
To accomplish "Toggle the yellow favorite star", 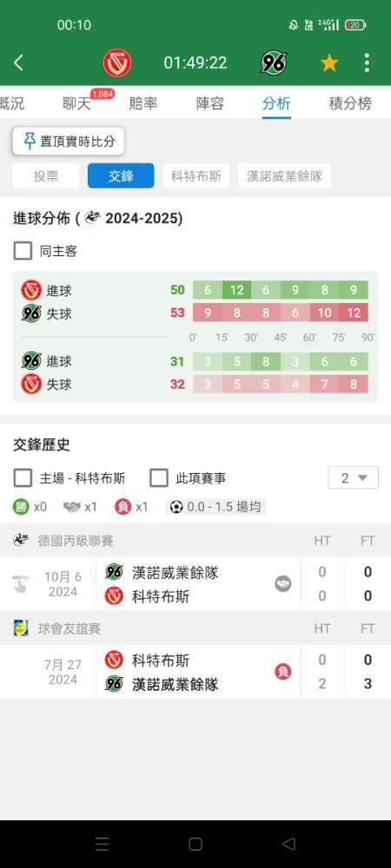I will [329, 62].
